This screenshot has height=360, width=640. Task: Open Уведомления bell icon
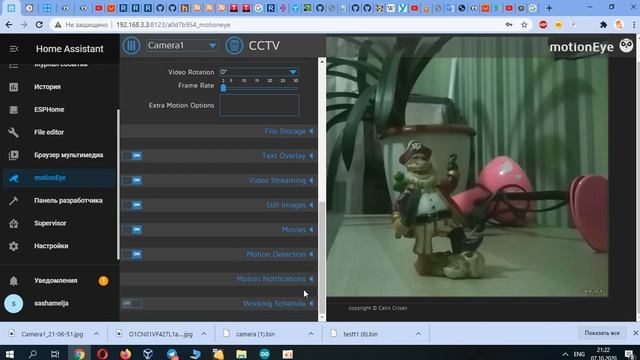[x=14, y=281]
